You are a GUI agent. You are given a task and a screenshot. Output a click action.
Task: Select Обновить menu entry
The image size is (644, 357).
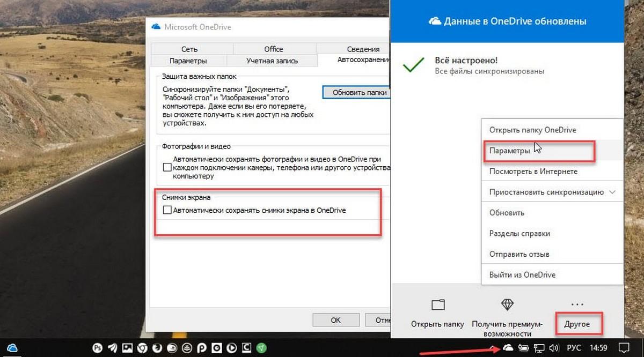(x=552, y=212)
